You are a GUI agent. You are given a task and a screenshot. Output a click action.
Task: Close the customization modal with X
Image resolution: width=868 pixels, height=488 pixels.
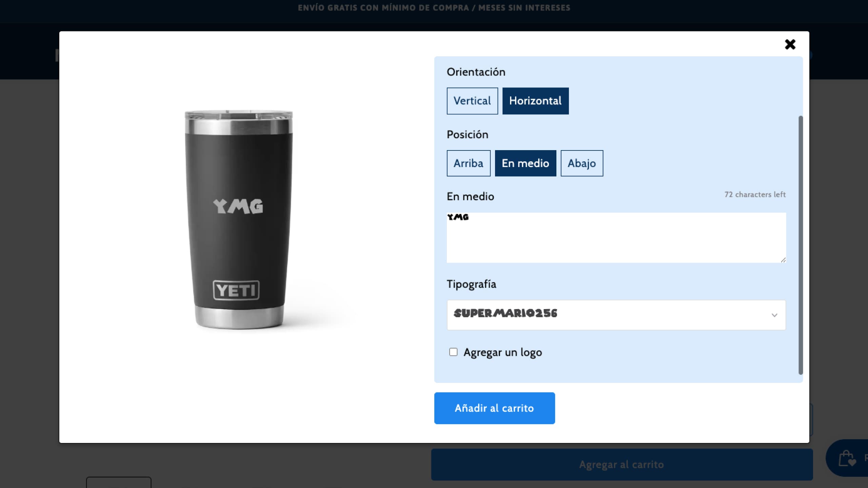(790, 44)
